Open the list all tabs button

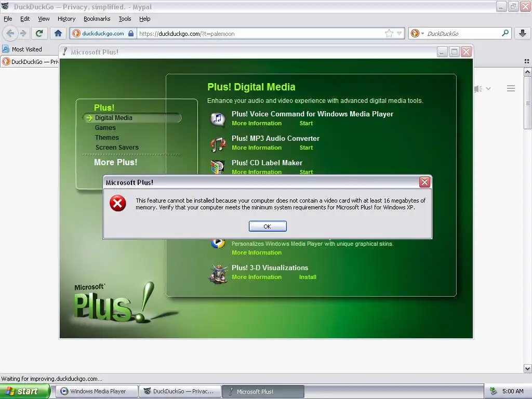tap(527, 61)
